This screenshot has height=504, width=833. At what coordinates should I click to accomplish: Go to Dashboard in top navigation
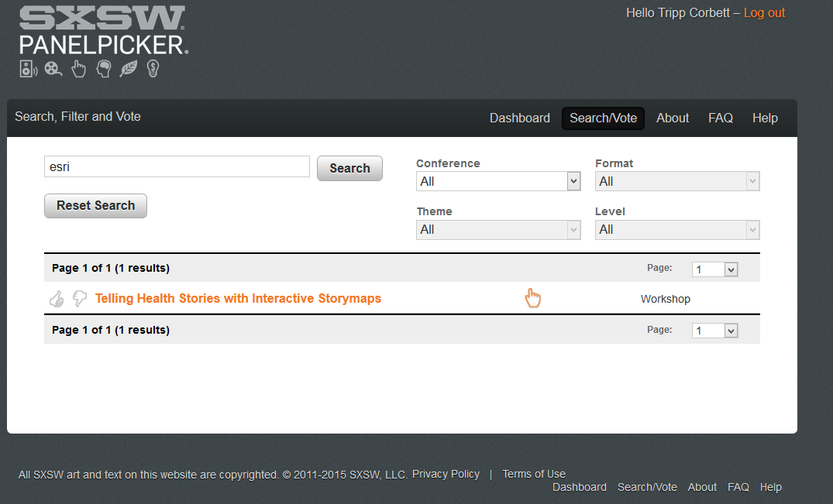point(520,118)
